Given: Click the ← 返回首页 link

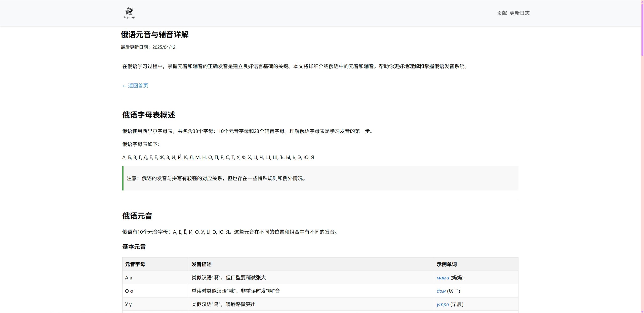Looking at the screenshot, I should tap(135, 85).
